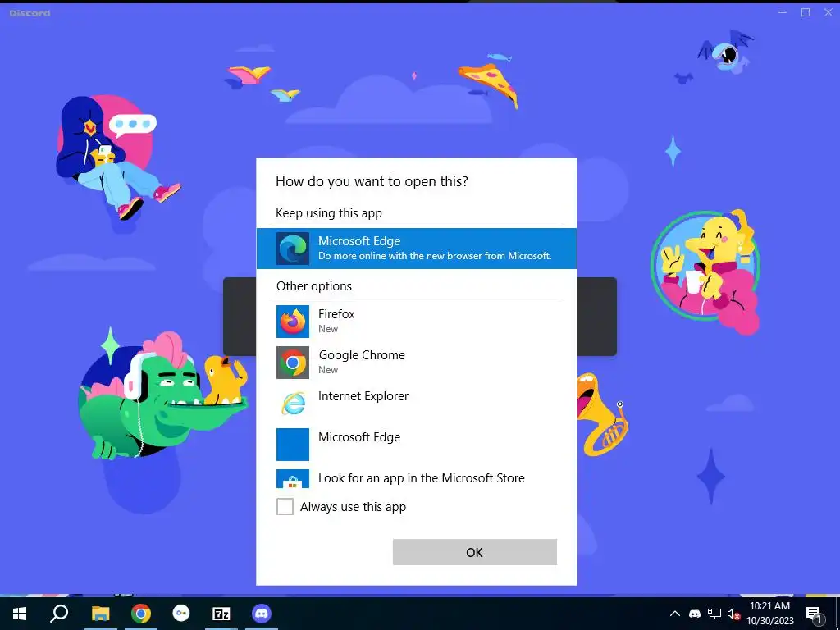Image resolution: width=840 pixels, height=630 pixels.
Task: Show hidden system tray icons
Action: pos(675,614)
